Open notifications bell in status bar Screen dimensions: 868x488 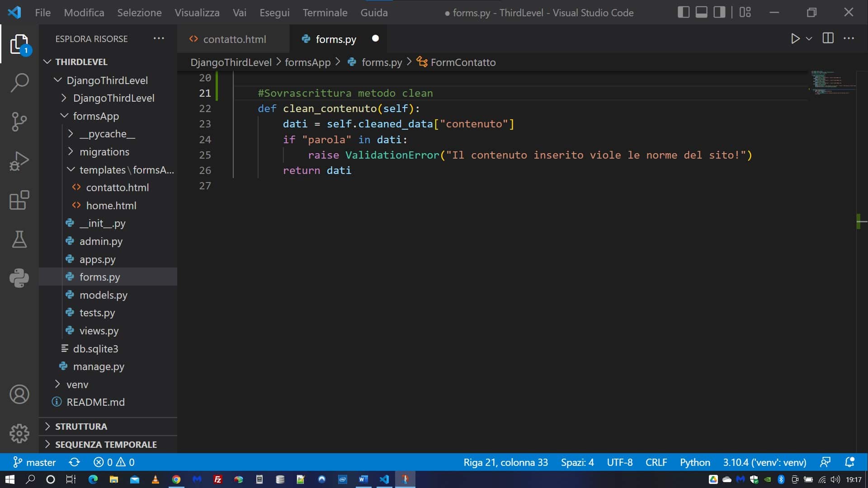[849, 462]
